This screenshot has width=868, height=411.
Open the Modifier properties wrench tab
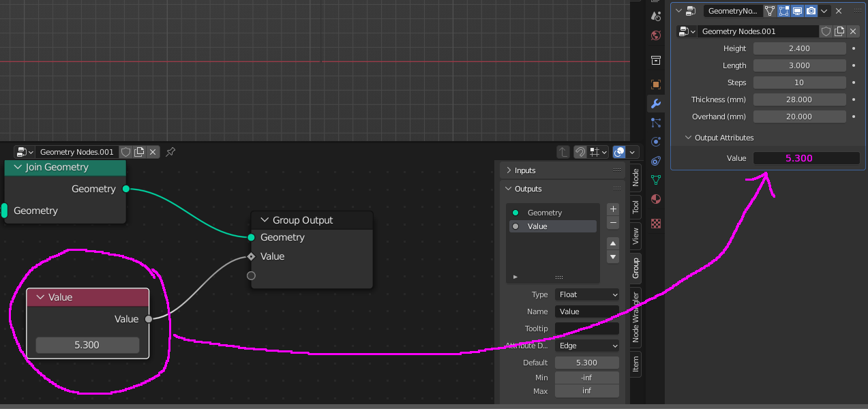pos(656,104)
